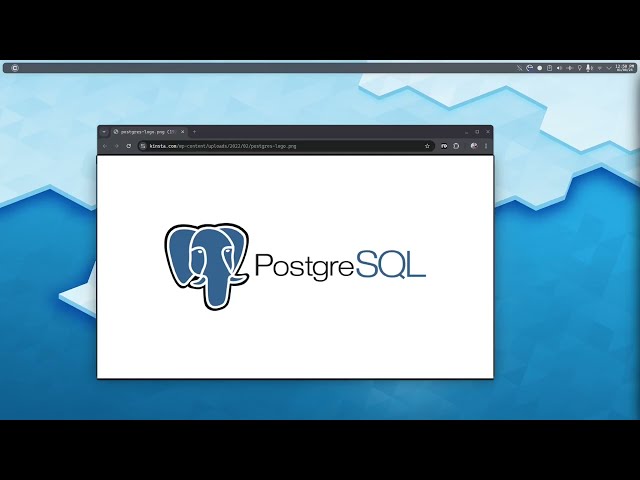The image size is (640, 480).
Task: Click the PostgreSQL logo image
Action: (x=295, y=267)
